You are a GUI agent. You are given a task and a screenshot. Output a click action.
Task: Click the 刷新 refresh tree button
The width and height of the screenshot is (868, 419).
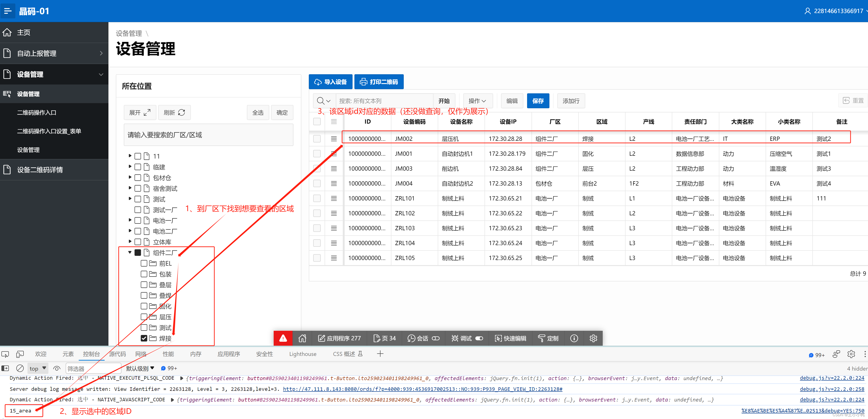175,113
